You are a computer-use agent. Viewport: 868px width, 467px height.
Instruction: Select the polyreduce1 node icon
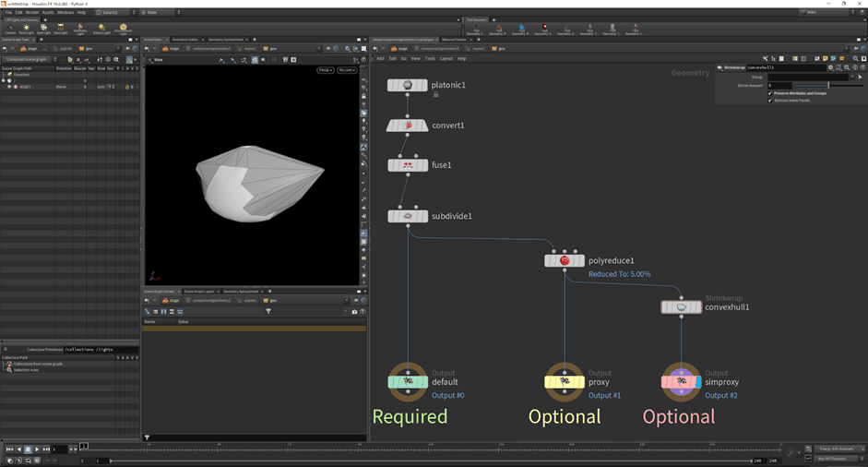[x=565, y=261]
